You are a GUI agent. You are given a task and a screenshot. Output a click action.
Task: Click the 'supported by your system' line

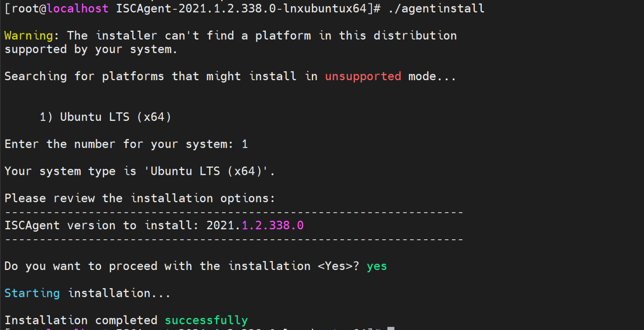tap(91, 50)
